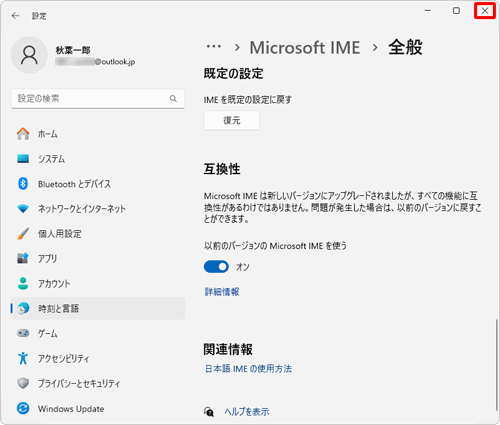This screenshot has height=425, width=500.
Task: Minimize the 設定 window
Action: pyautogui.click(x=428, y=11)
